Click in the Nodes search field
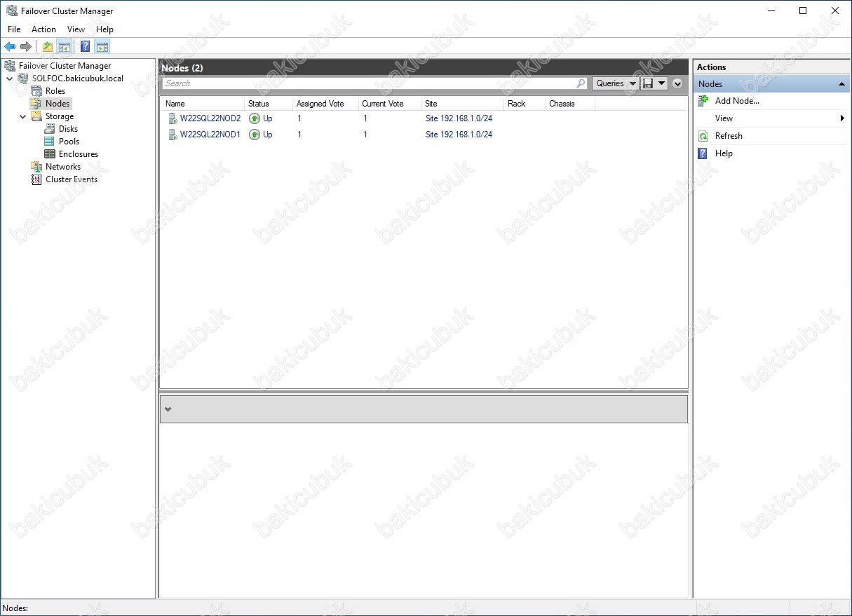 click(x=368, y=83)
